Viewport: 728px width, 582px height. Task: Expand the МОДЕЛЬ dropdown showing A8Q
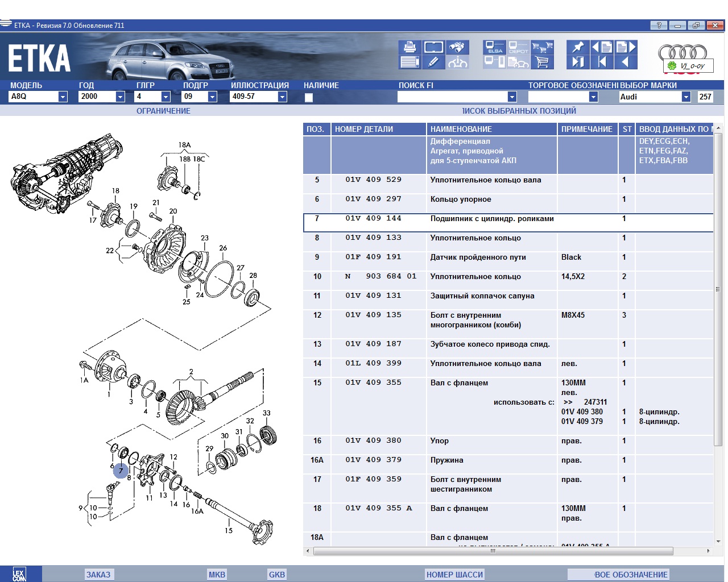pos(63,97)
